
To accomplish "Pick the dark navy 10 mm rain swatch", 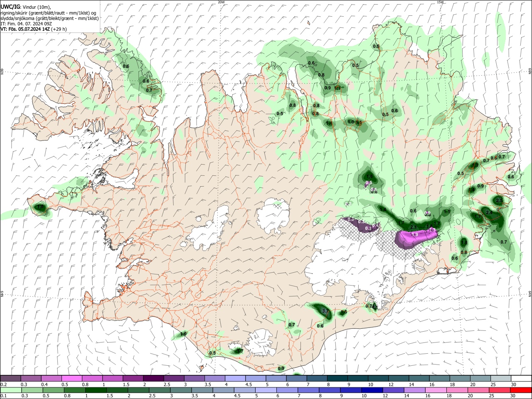I will coord(372,390).
